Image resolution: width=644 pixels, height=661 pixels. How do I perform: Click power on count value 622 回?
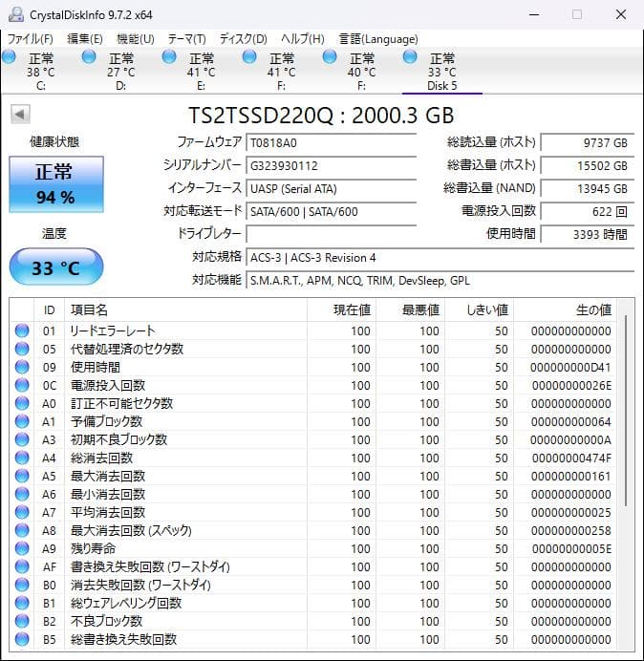(x=587, y=211)
